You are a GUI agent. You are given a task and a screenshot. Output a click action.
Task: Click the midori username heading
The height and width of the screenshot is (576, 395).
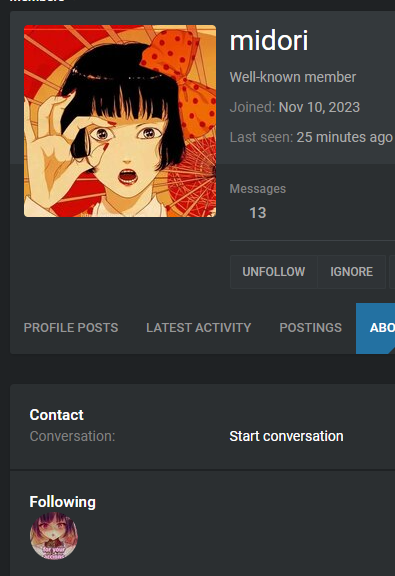point(269,40)
